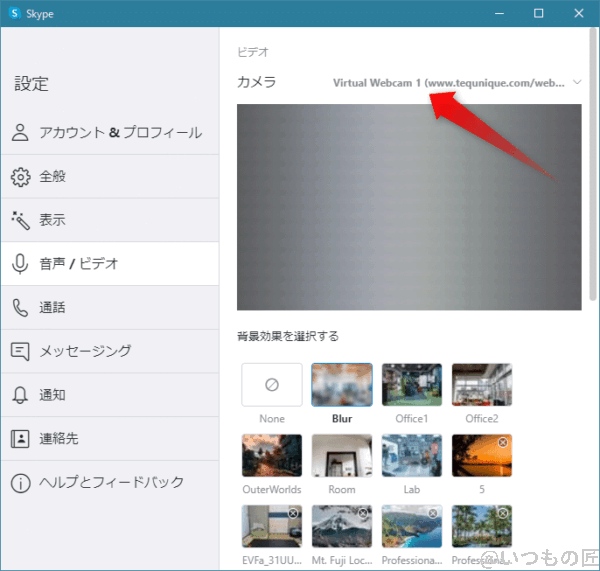Choose the Mt. Fuji Loc... background
This screenshot has width=600, height=571.
pos(342,526)
